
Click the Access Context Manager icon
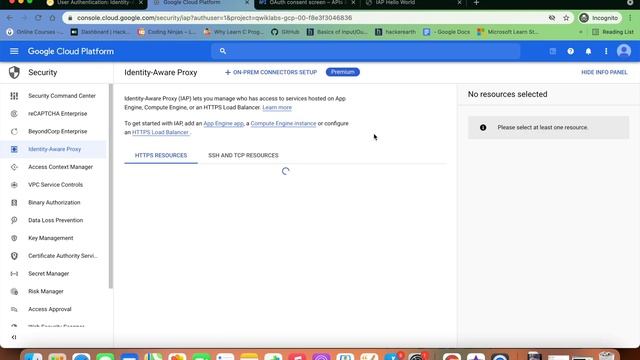tap(14, 167)
